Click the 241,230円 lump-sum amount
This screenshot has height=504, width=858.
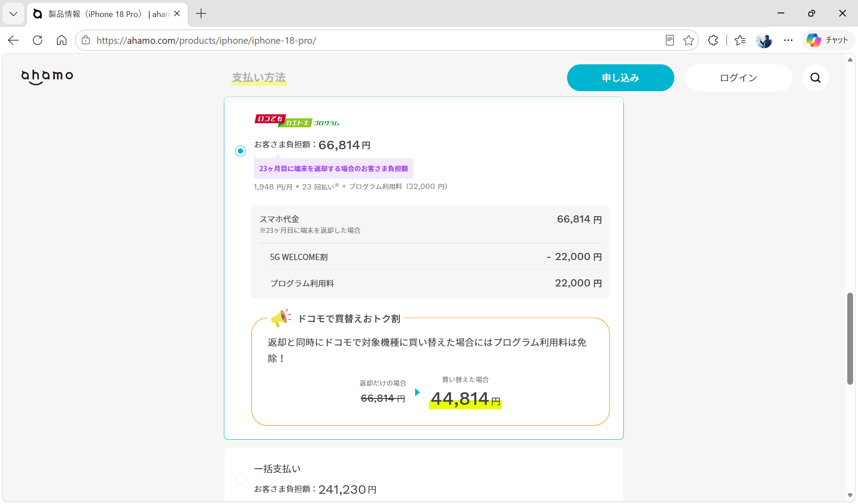(x=347, y=489)
